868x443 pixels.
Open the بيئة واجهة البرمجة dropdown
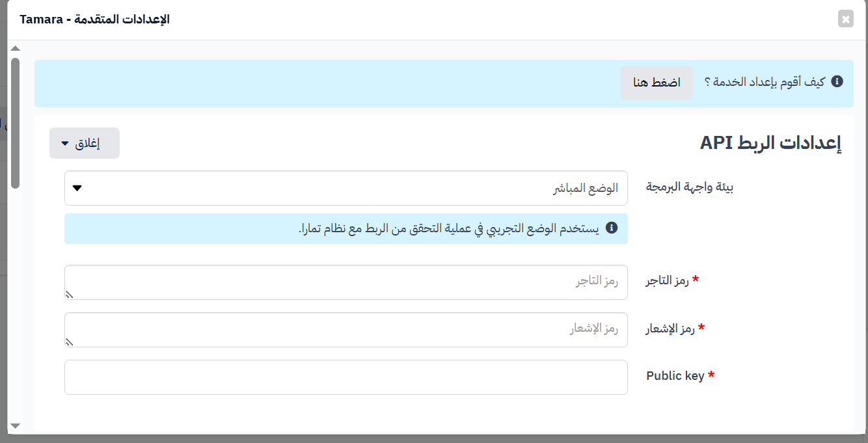[x=346, y=188]
